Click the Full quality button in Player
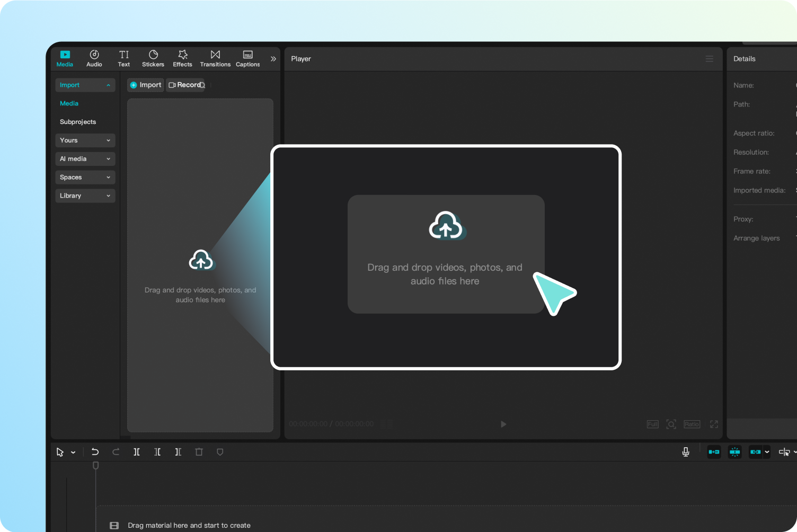797x532 pixels. [x=652, y=424]
